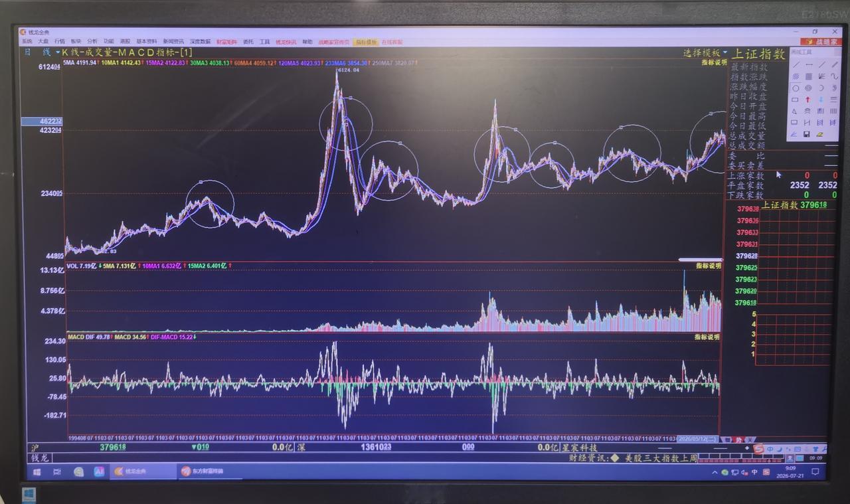Click the date box on the time axis
This screenshot has height=504, width=850.
pyautogui.click(x=698, y=439)
